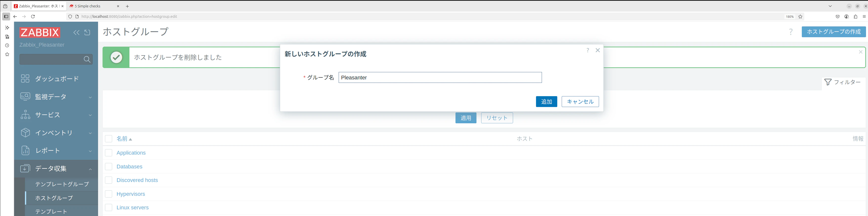Click the レポート document chart icon
This screenshot has height=216, width=868.
pyautogui.click(x=25, y=150)
